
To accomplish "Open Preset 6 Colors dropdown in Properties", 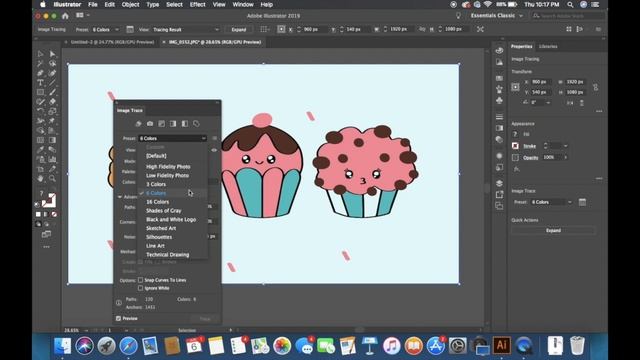I will (x=551, y=202).
